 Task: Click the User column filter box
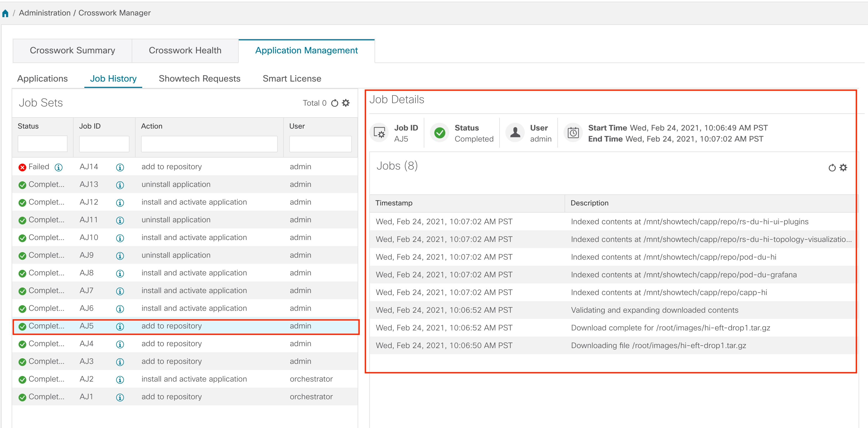320,143
